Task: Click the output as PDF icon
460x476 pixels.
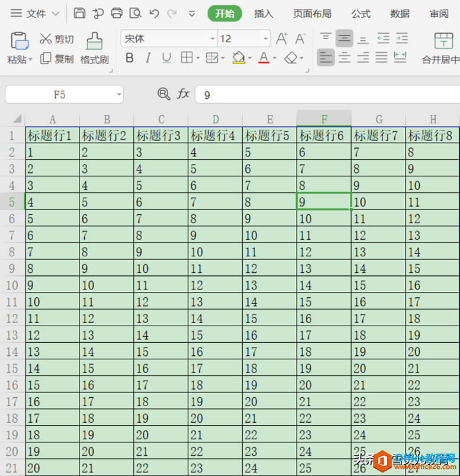Action: tap(98, 14)
